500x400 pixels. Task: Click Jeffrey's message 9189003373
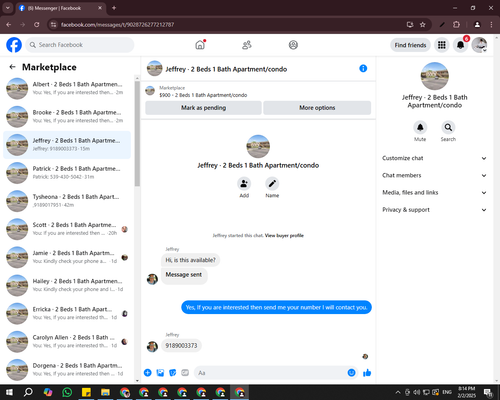click(181, 345)
